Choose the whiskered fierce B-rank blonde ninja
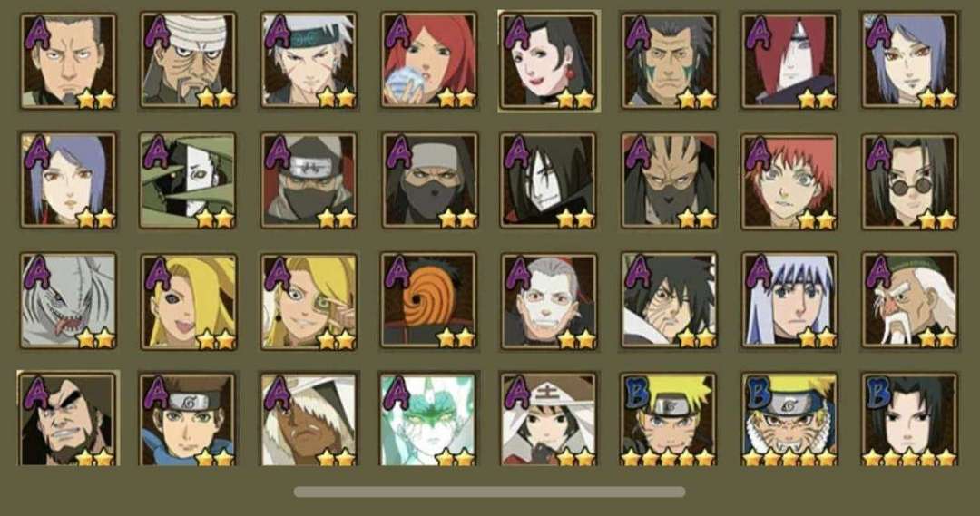The width and height of the screenshot is (980, 516). click(x=789, y=420)
